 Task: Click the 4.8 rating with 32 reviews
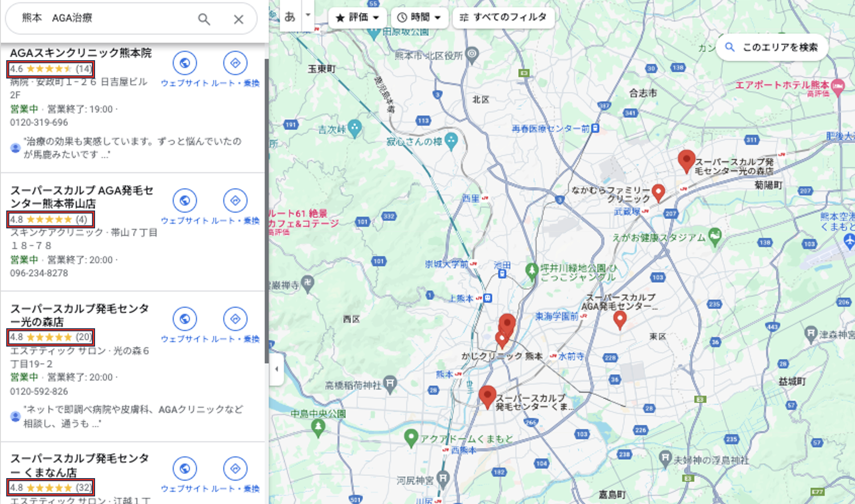50,487
